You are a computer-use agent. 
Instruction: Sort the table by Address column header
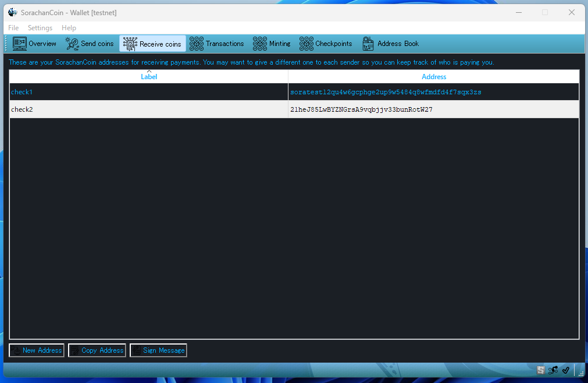(x=434, y=77)
